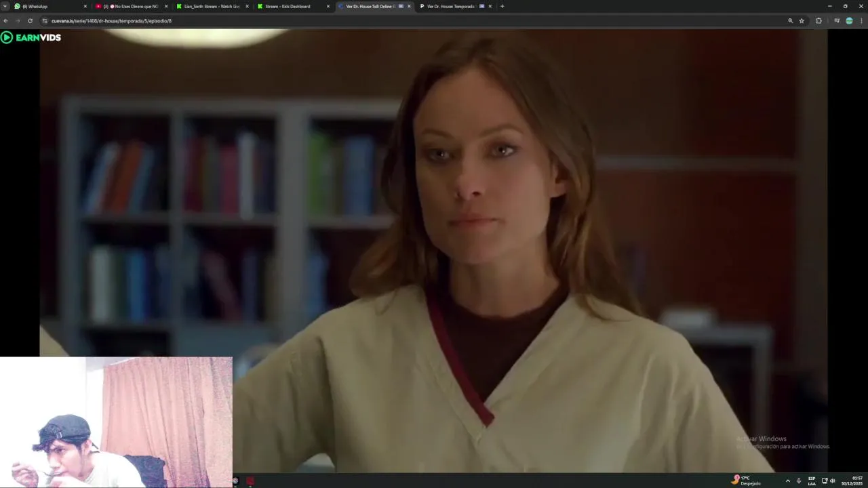
Task: Switch to Stream - Kick Dashboard tab
Action: pyautogui.click(x=294, y=6)
